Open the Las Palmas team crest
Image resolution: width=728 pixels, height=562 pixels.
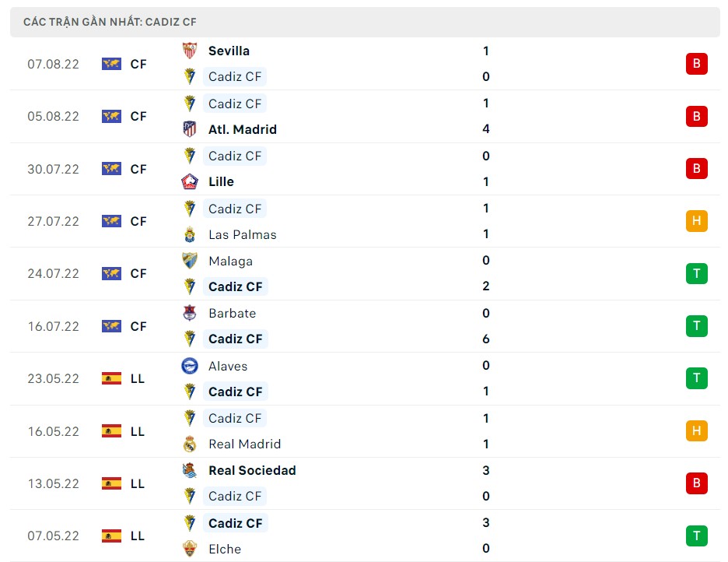coord(192,234)
